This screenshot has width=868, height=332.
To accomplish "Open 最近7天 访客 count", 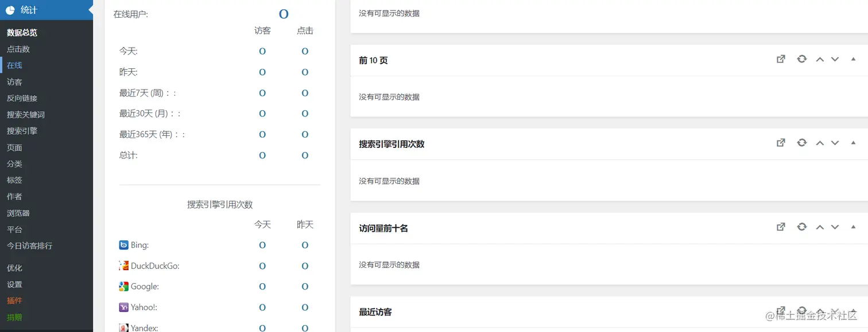I will pyautogui.click(x=262, y=93).
